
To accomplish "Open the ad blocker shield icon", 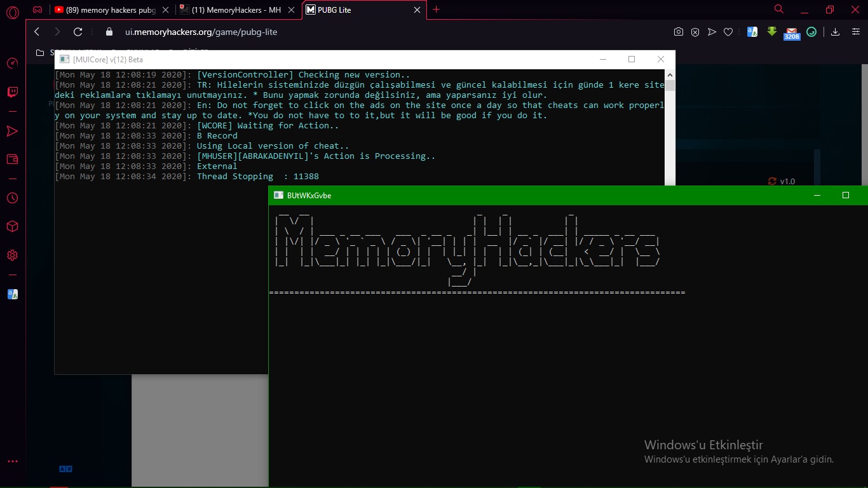I will (695, 32).
